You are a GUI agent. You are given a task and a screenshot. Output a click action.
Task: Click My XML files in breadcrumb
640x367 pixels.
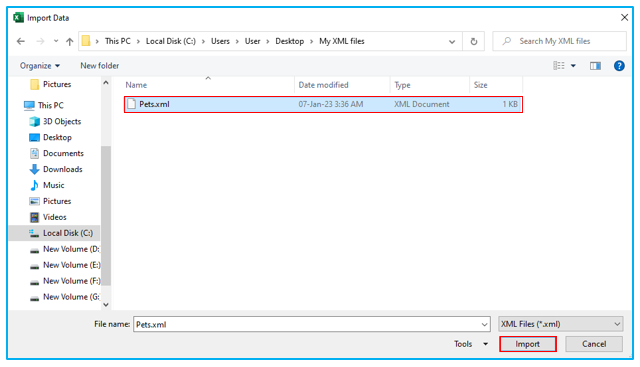pos(342,41)
